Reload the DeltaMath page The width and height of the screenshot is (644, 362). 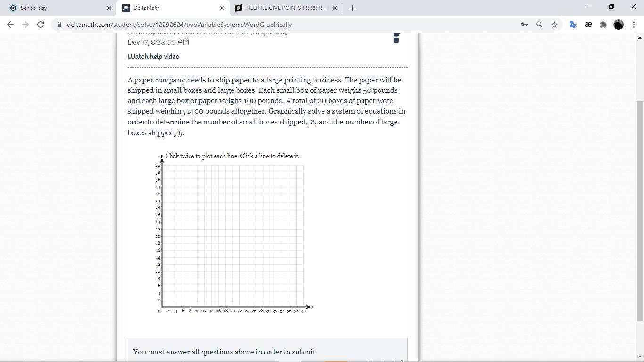point(41,25)
